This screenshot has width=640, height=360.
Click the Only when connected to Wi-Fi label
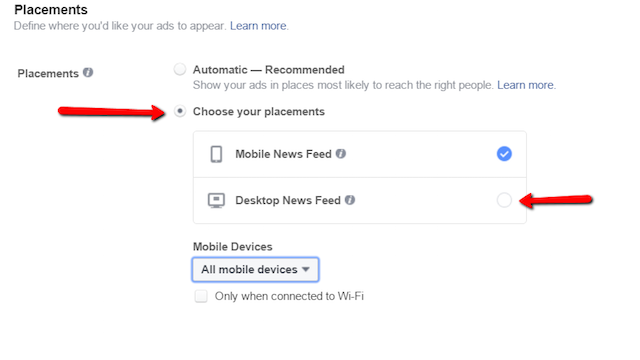tap(289, 296)
